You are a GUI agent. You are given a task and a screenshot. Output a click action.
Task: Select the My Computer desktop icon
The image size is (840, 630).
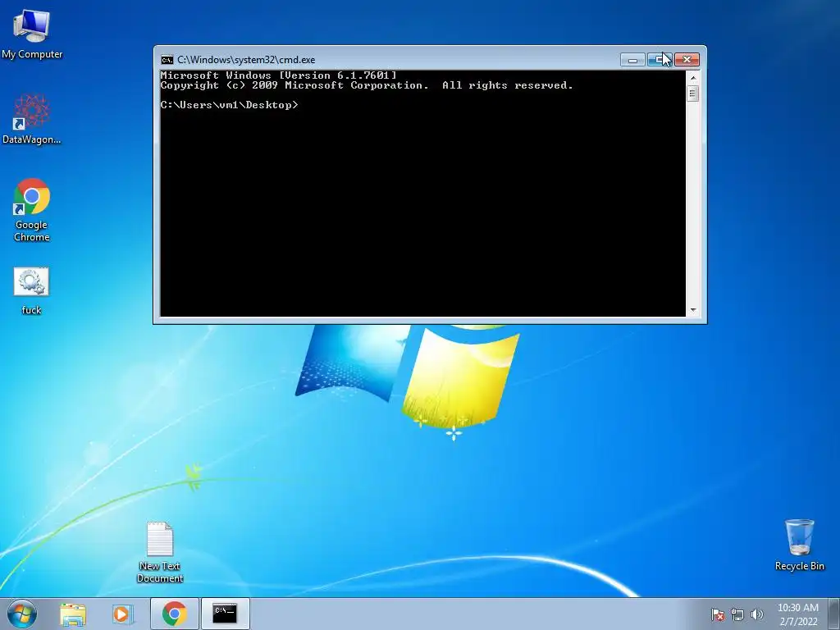(32, 34)
